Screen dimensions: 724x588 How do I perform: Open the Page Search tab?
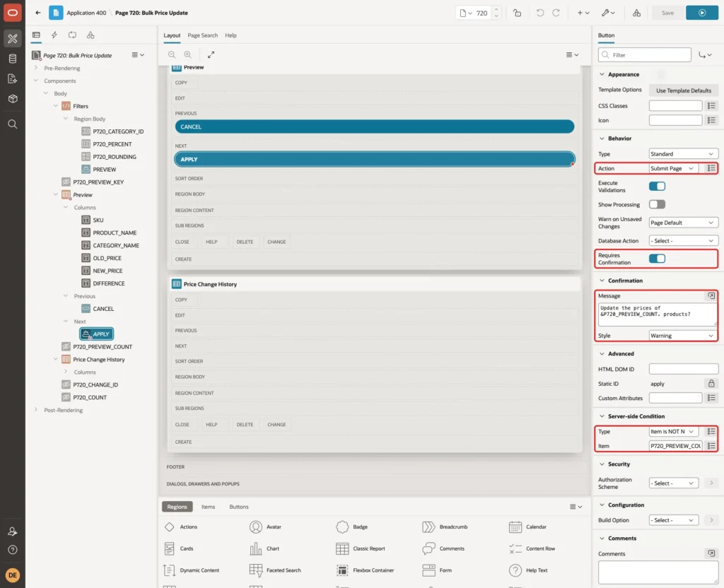202,35
